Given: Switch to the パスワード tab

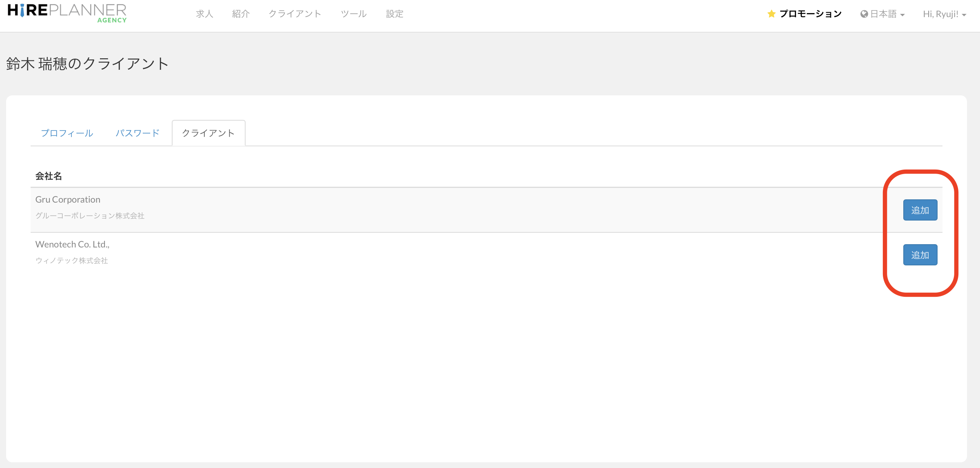Looking at the screenshot, I should tap(137, 132).
